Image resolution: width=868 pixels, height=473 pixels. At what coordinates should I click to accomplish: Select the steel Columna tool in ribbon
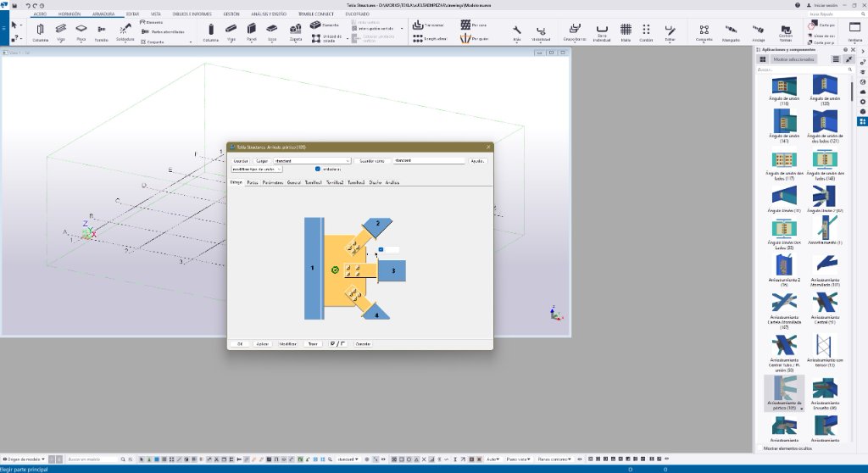click(40, 32)
